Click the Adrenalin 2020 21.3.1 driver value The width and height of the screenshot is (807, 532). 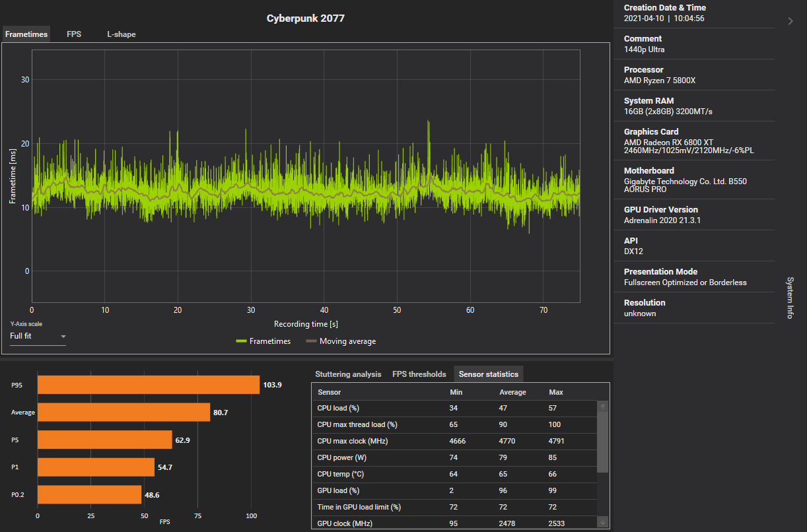(662, 220)
